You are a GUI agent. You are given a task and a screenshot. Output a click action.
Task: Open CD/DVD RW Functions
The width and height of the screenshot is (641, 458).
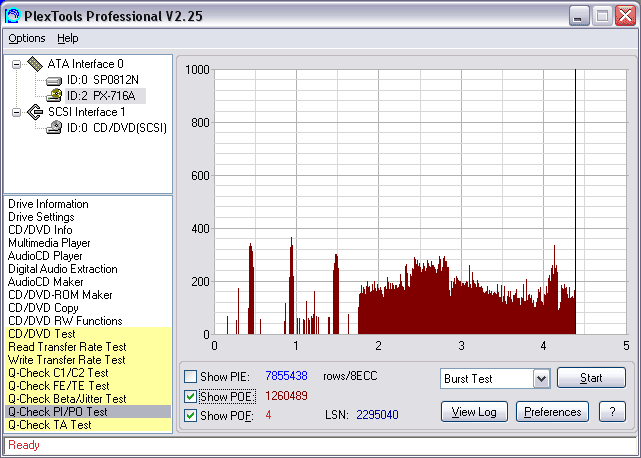[x=65, y=321]
